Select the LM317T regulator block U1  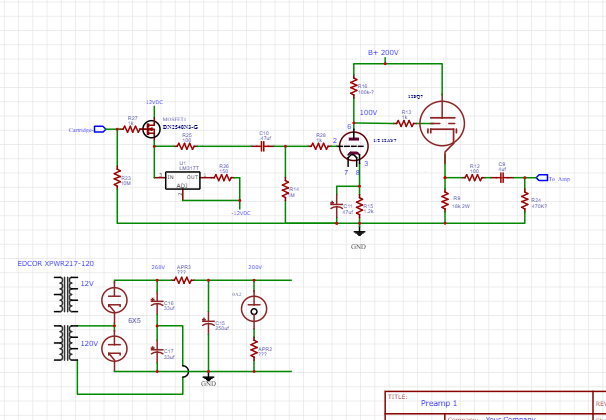pos(183,180)
